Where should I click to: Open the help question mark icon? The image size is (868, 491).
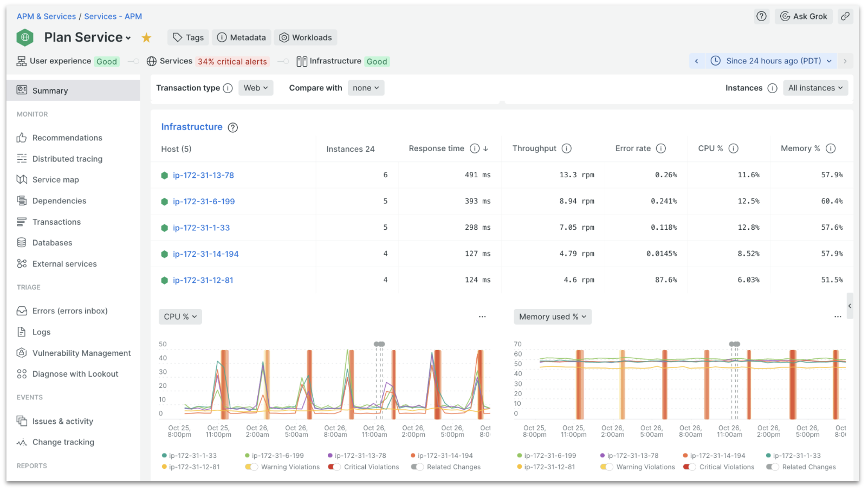click(x=762, y=16)
